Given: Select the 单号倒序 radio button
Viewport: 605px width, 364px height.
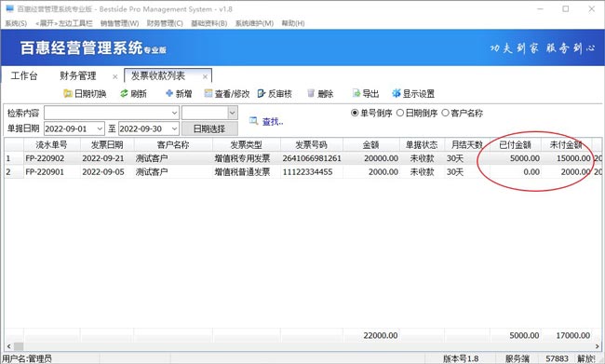Looking at the screenshot, I should click(x=355, y=113).
